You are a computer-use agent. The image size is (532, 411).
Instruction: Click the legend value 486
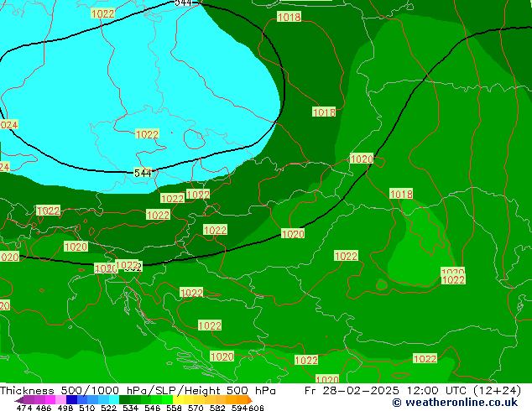coord(44,408)
